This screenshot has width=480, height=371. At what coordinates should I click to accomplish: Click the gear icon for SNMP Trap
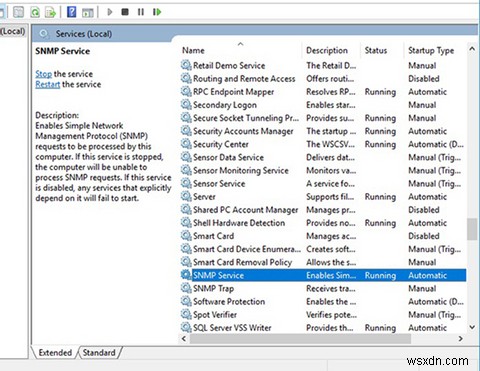pyautogui.click(x=186, y=288)
